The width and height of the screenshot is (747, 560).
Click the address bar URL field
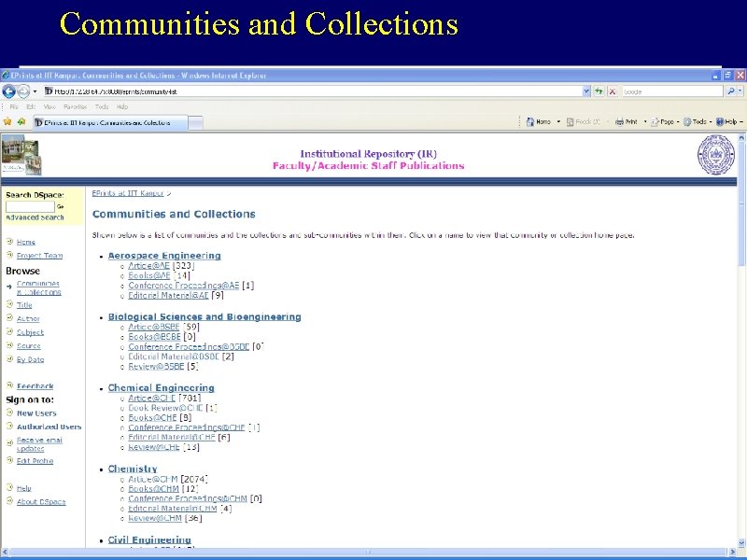(313, 91)
